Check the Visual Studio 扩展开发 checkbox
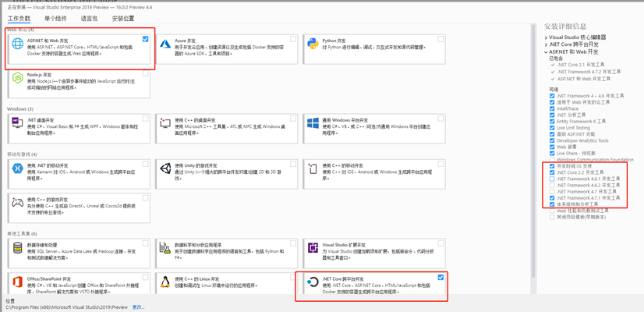The height and width of the screenshot is (312, 644). point(441,243)
